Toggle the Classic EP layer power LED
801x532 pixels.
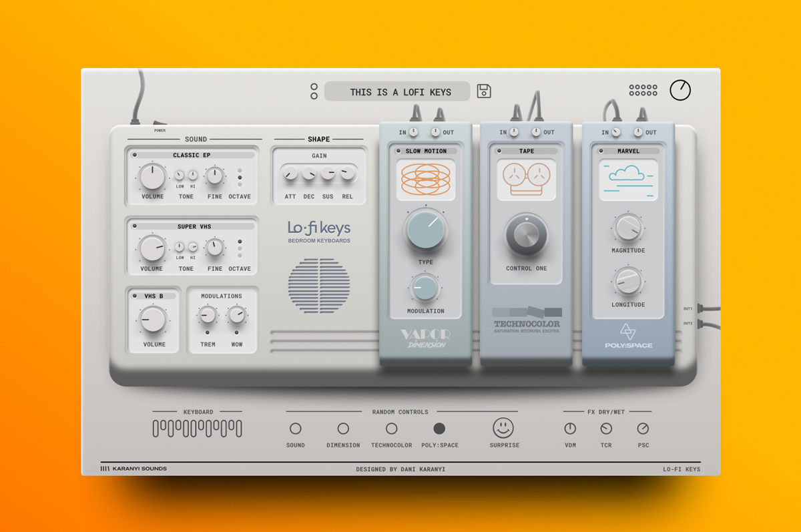pos(134,155)
